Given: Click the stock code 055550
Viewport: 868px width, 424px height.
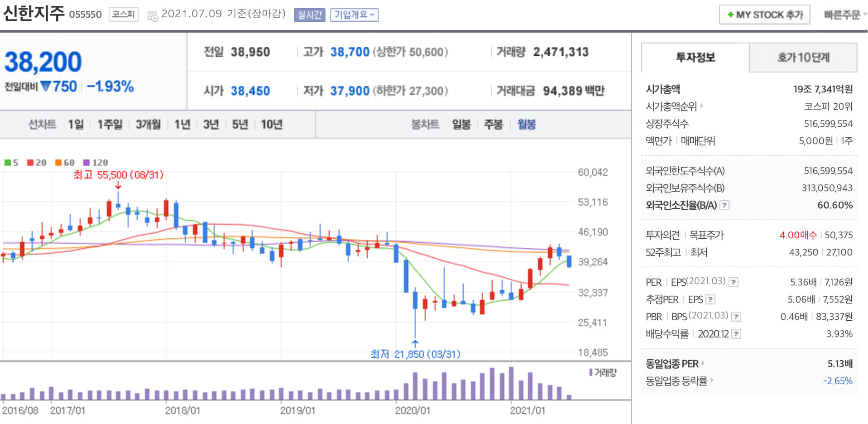Looking at the screenshot, I should pos(86,14).
